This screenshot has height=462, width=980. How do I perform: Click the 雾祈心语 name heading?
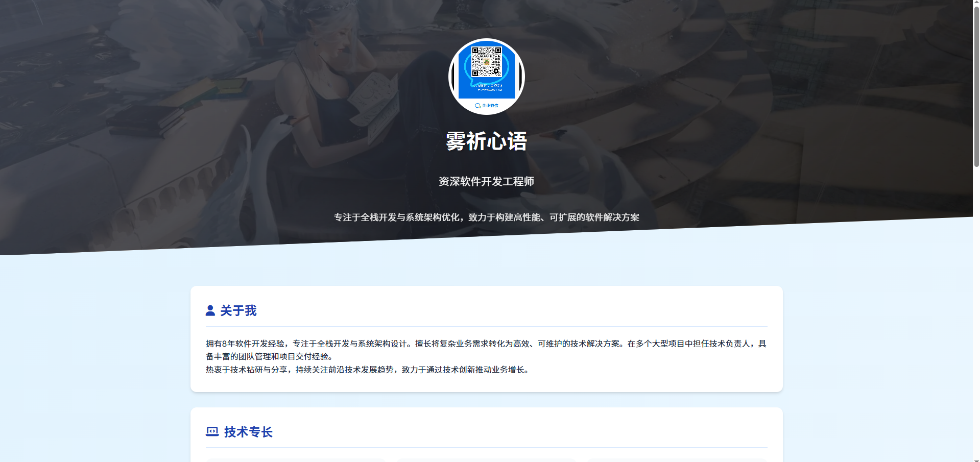point(486,141)
